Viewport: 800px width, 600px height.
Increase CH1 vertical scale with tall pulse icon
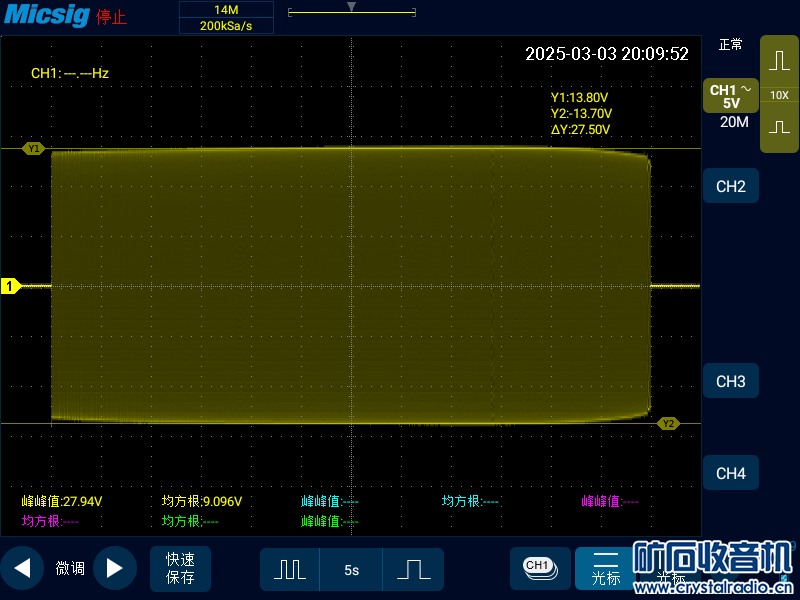pos(779,61)
